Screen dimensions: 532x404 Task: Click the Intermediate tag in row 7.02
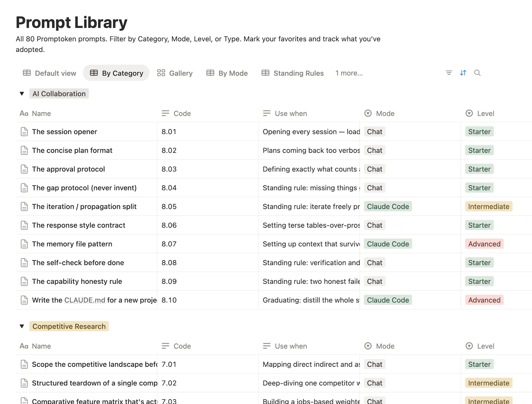[x=488, y=383]
